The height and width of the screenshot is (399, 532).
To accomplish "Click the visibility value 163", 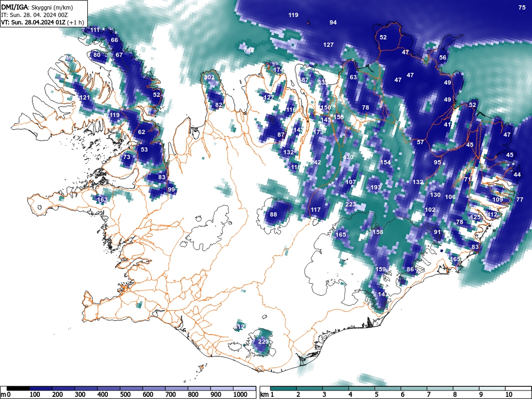I will pos(102,199).
